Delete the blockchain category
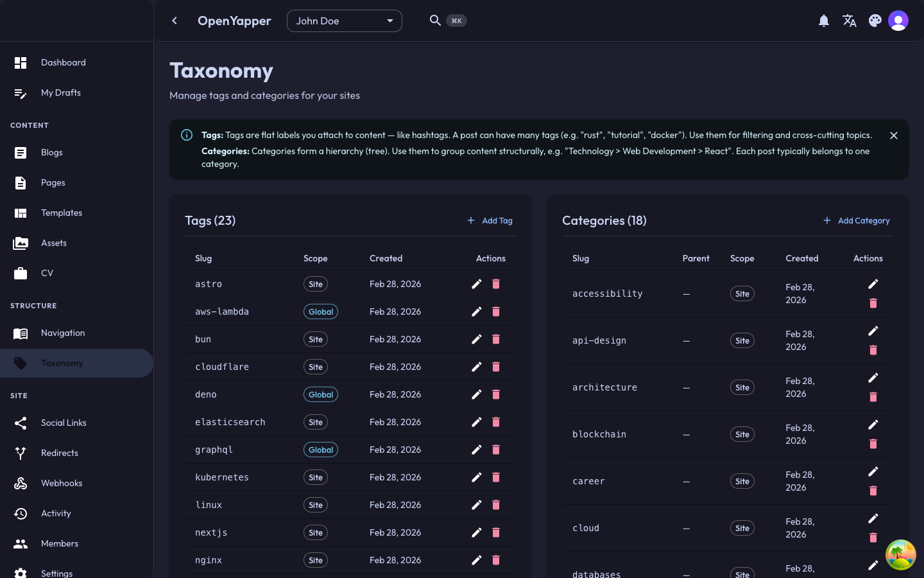 coord(873,444)
